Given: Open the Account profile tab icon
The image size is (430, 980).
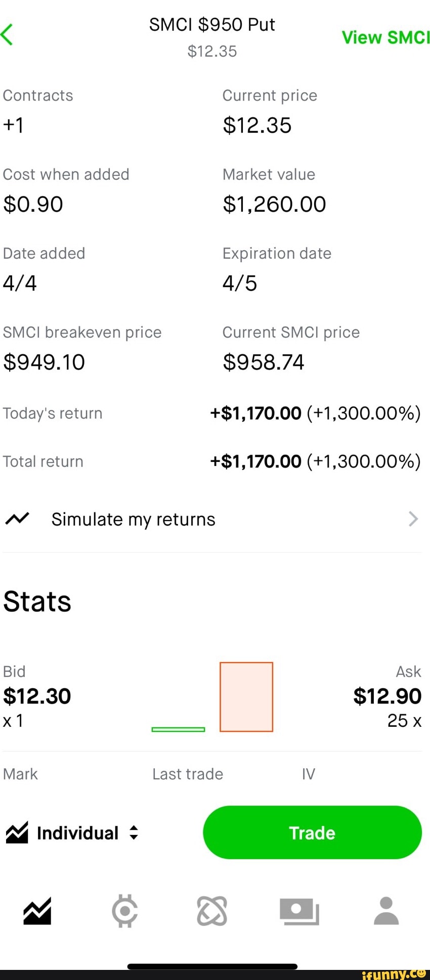Looking at the screenshot, I should tap(386, 911).
